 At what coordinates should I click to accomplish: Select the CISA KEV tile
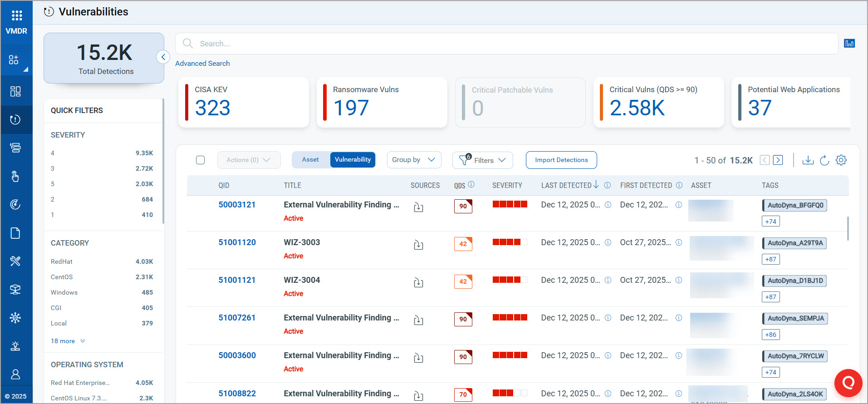244,103
